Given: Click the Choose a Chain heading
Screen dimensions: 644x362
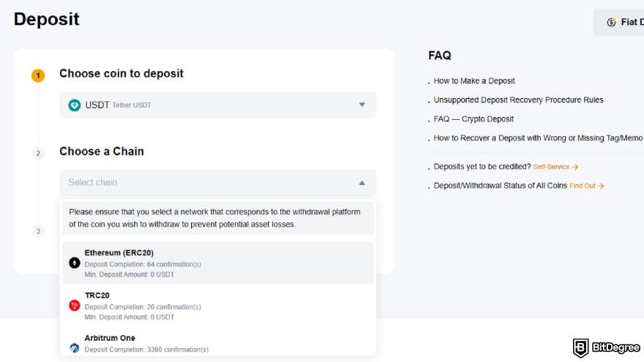Looking at the screenshot, I should [102, 151].
